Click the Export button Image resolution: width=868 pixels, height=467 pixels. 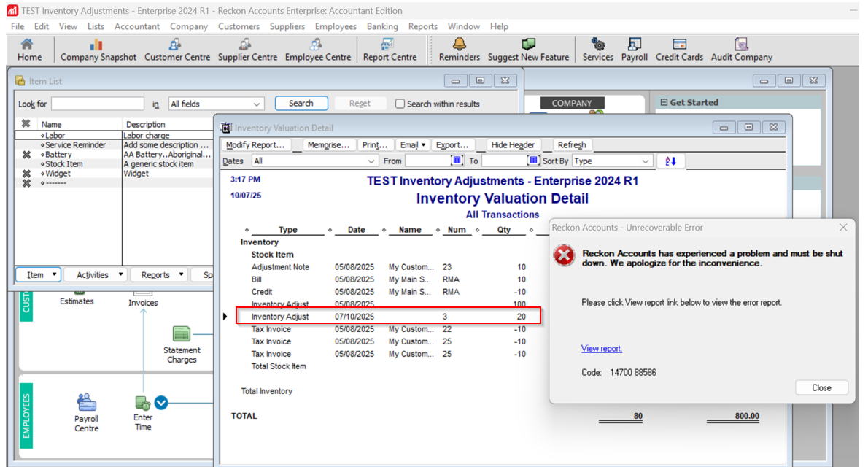click(x=452, y=145)
